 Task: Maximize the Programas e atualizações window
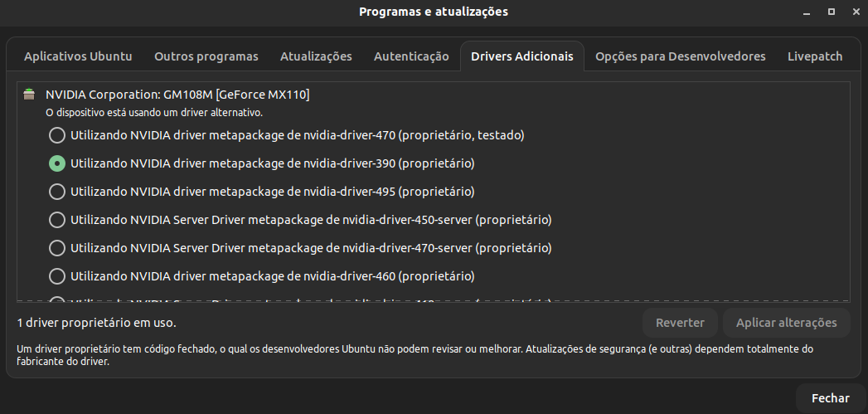(x=831, y=12)
